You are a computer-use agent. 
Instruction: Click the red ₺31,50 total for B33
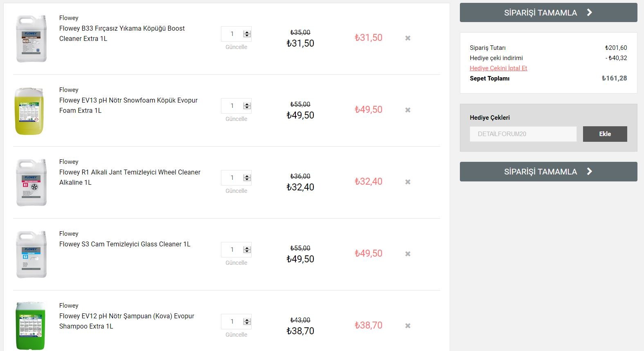368,38
